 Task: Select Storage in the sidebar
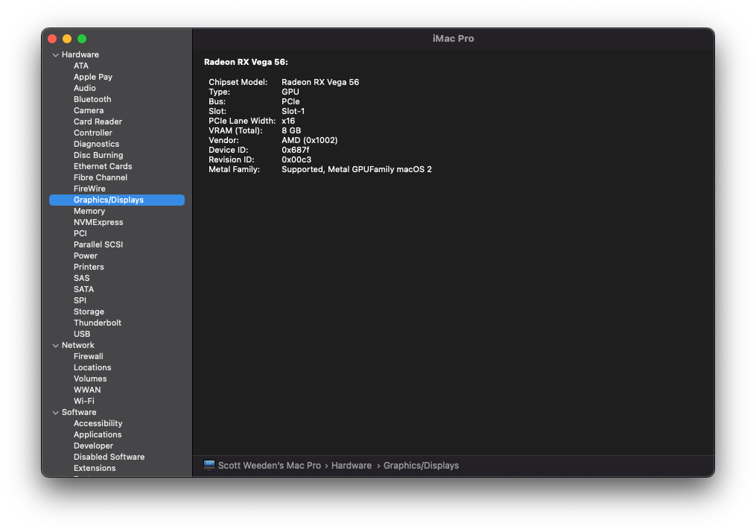89,311
